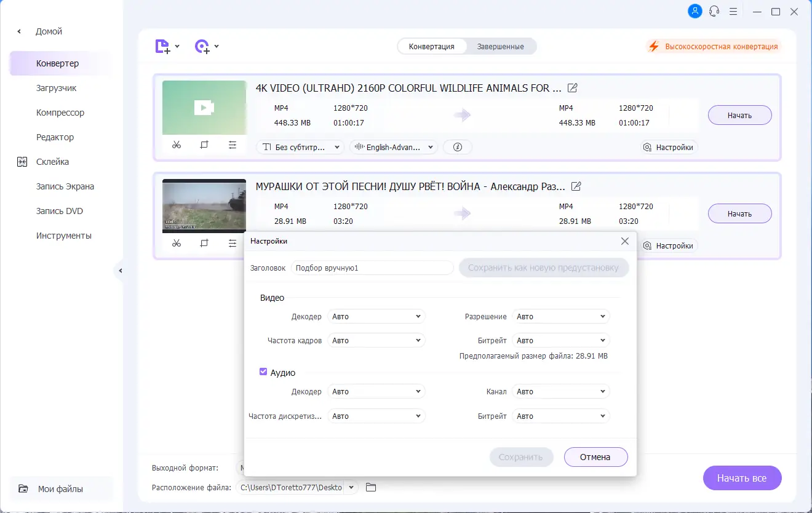
Task: Click the Заголовок field Подбор вручную1
Action: 372,268
